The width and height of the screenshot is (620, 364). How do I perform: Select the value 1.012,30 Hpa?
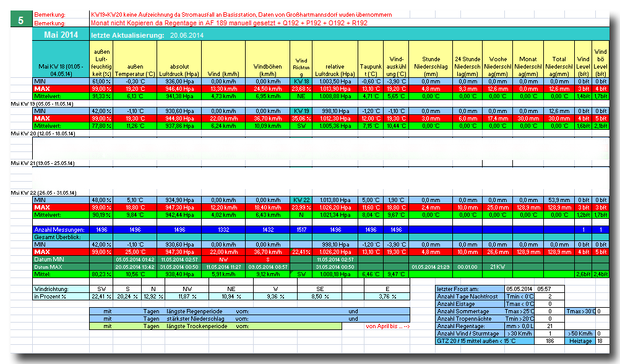(x=335, y=119)
